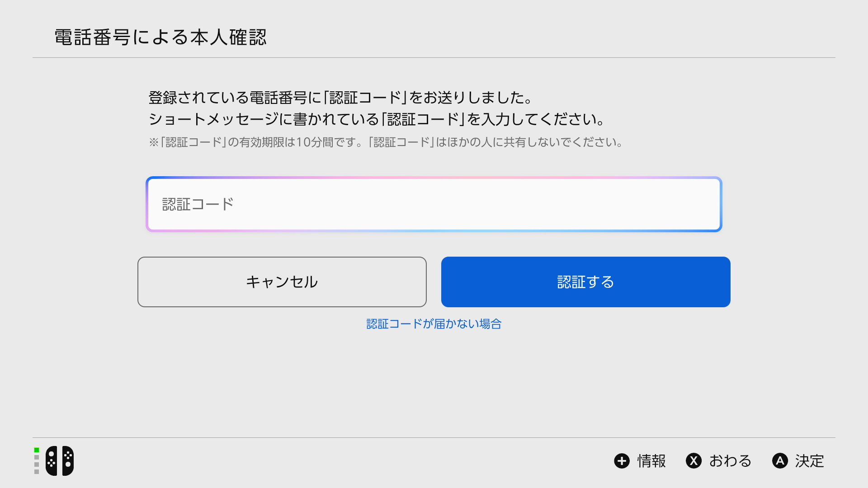
Task: Open controller info via the circled plus symbol
Action: click(622, 461)
